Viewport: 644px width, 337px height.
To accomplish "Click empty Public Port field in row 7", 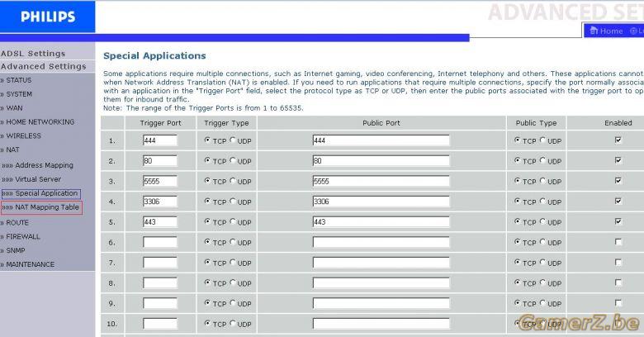I will (x=381, y=263).
